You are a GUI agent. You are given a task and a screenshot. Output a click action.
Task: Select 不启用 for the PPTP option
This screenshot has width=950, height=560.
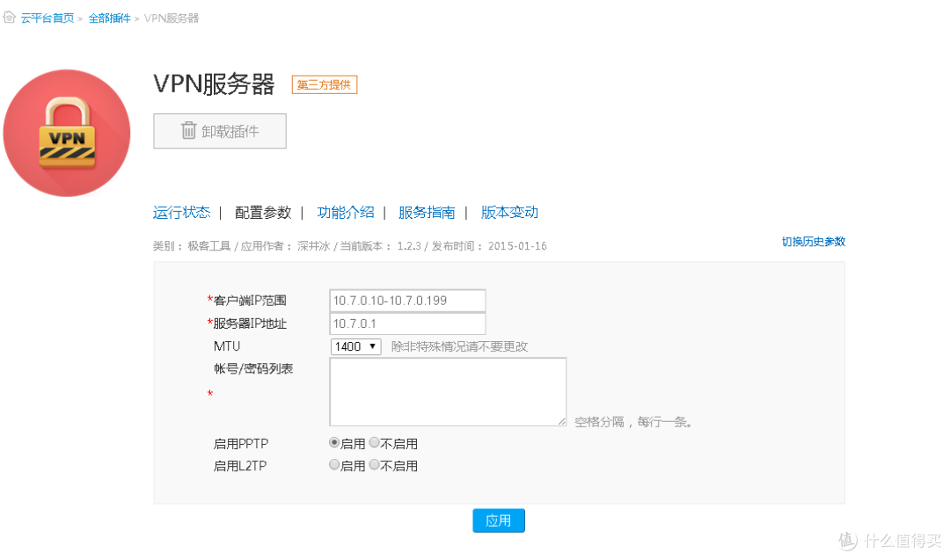click(375, 442)
